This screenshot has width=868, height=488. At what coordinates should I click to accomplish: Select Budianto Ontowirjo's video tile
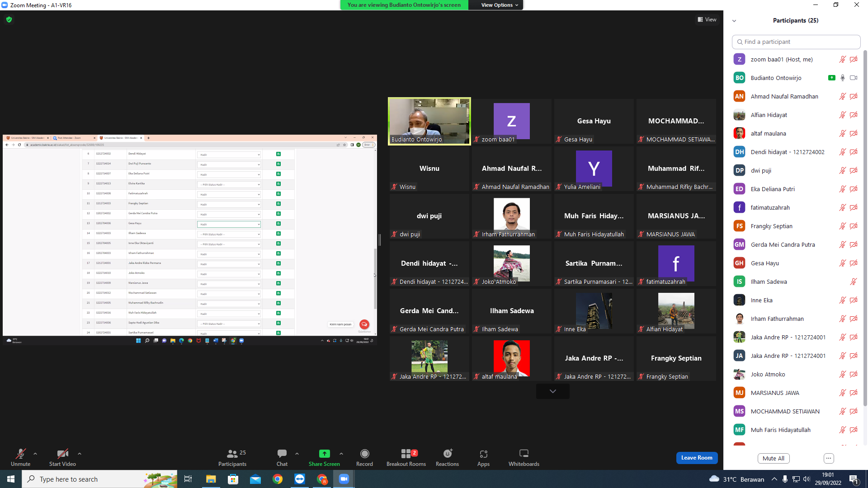429,121
